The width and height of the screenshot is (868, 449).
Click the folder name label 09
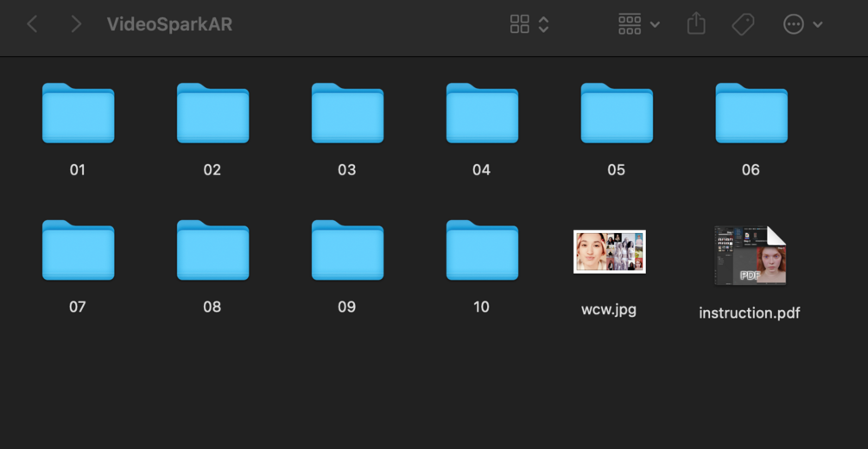[346, 307]
